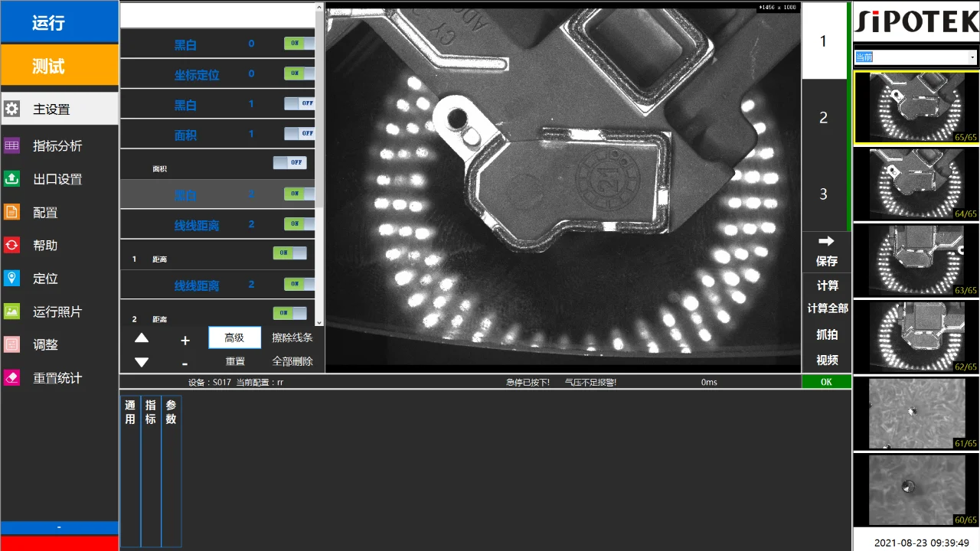This screenshot has height=551, width=980.
Task: Click the 计算全部 button
Action: (x=827, y=308)
